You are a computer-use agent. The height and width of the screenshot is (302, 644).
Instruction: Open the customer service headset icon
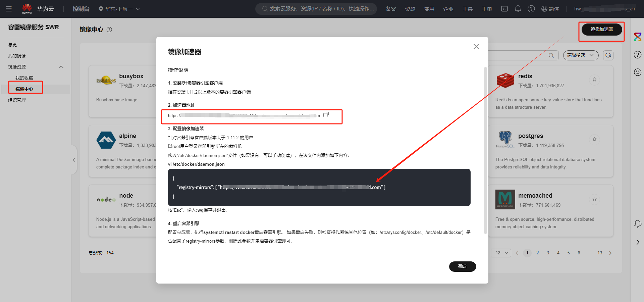click(x=638, y=224)
